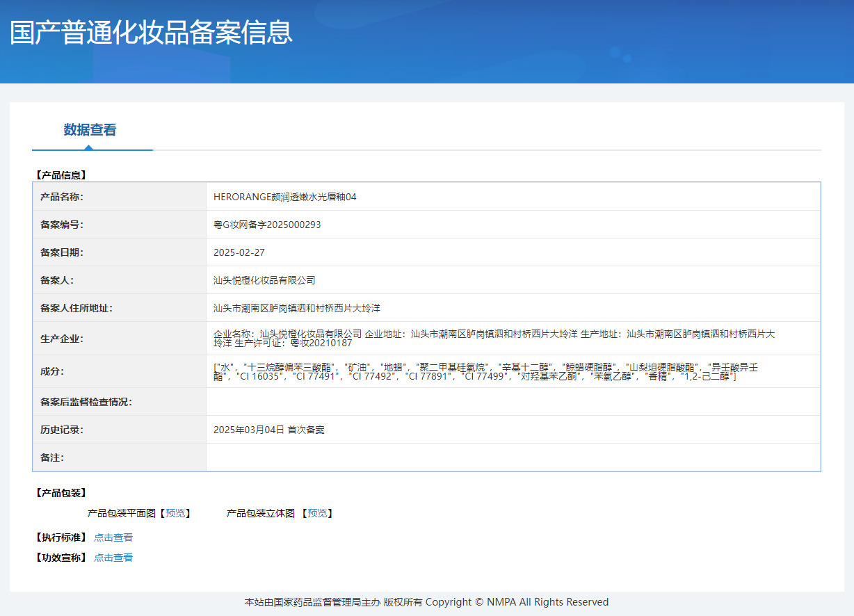Click the 成分 ingredients list text
This screenshot has height=616, width=854.
tap(485, 371)
